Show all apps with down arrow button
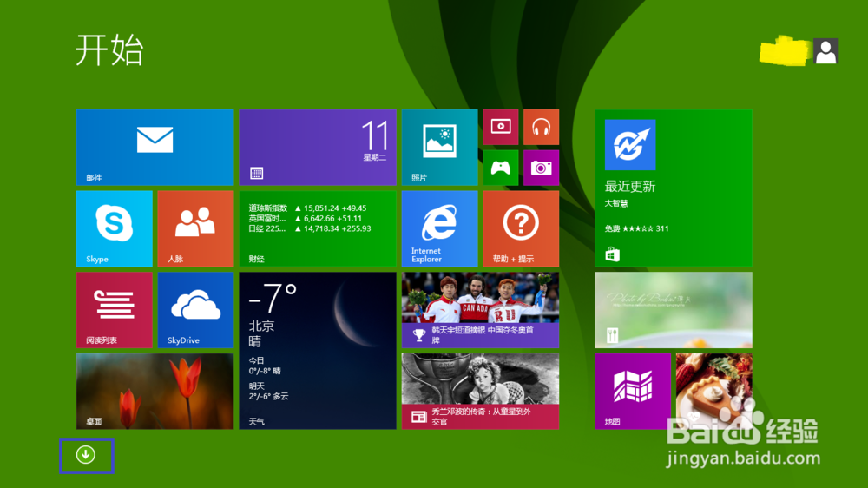Screen dimensions: 868x488 click(x=86, y=455)
